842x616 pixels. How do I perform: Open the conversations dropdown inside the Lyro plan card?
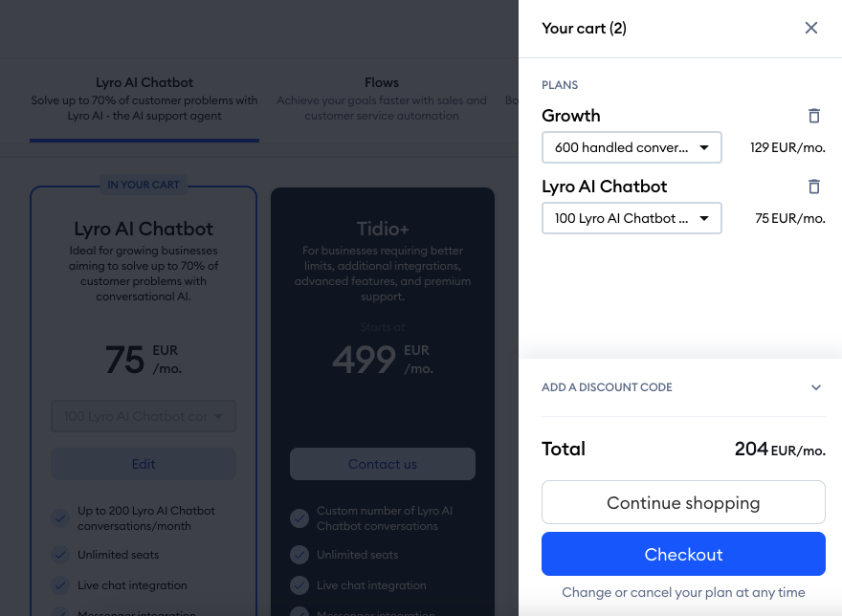coord(143,416)
